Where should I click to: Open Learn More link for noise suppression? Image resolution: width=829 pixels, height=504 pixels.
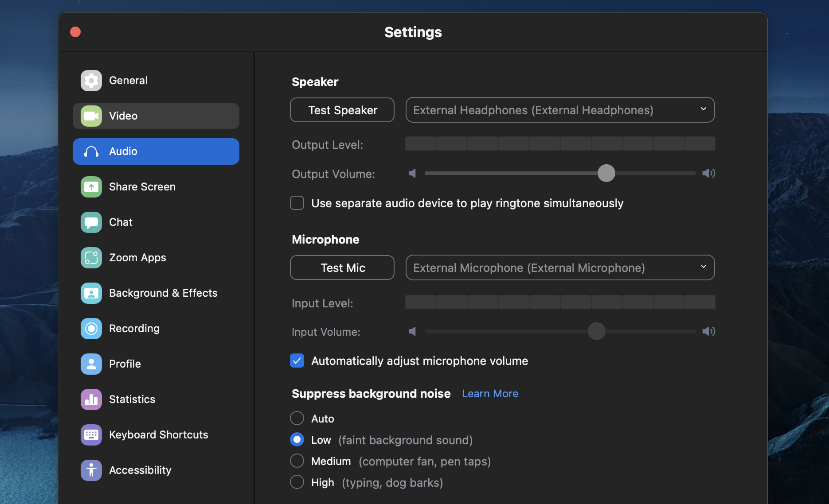pos(490,394)
